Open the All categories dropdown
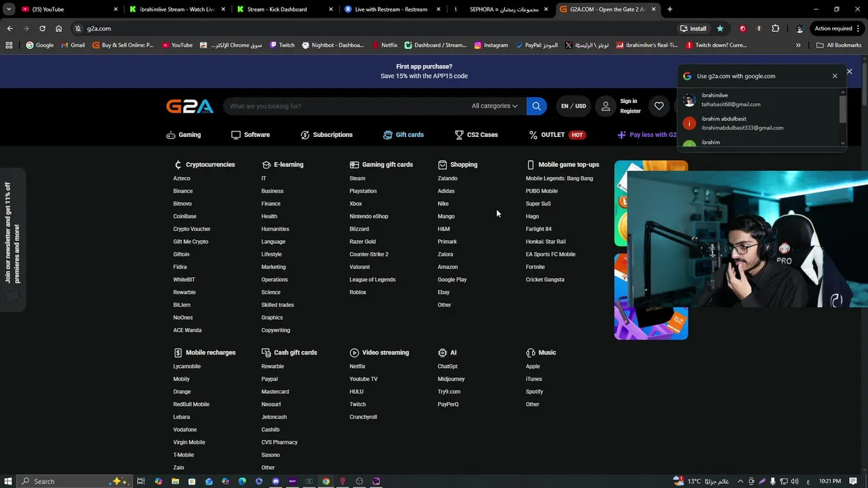The width and height of the screenshot is (868, 488). tap(494, 106)
